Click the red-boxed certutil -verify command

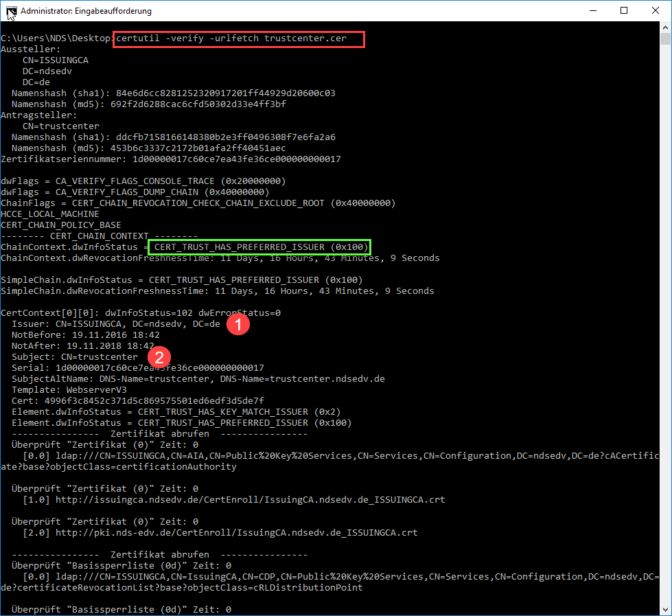239,38
